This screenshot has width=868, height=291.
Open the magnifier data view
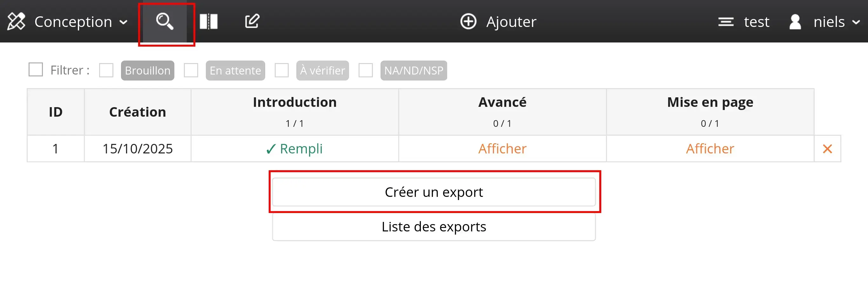pos(165,22)
